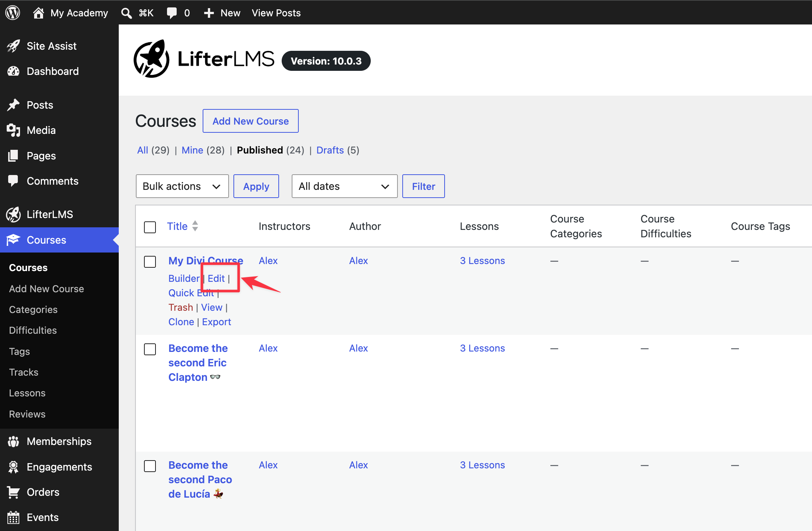Click the Engagements award icon

pos(13,467)
